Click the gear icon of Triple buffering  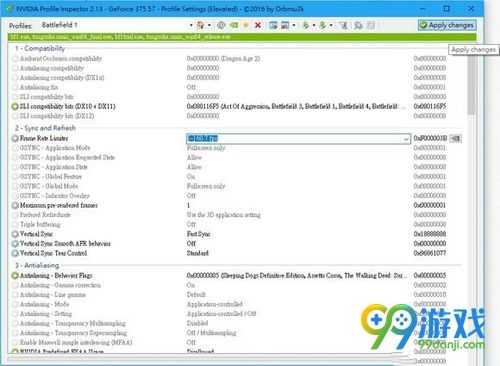pyautogui.click(x=15, y=224)
